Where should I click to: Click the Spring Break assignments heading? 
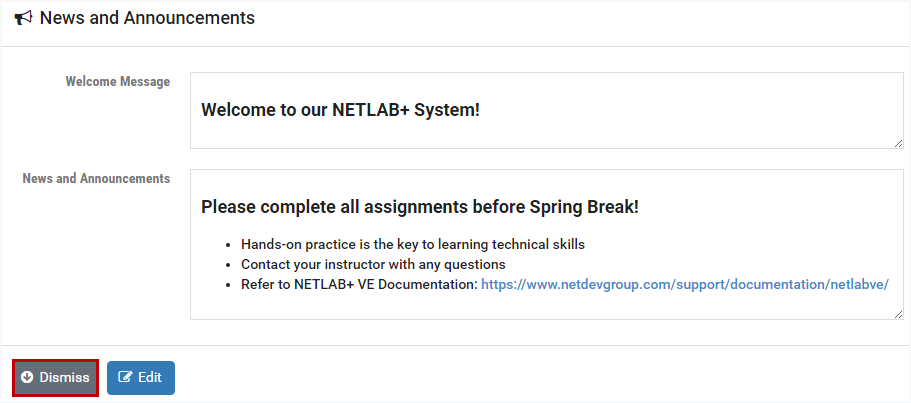(419, 207)
